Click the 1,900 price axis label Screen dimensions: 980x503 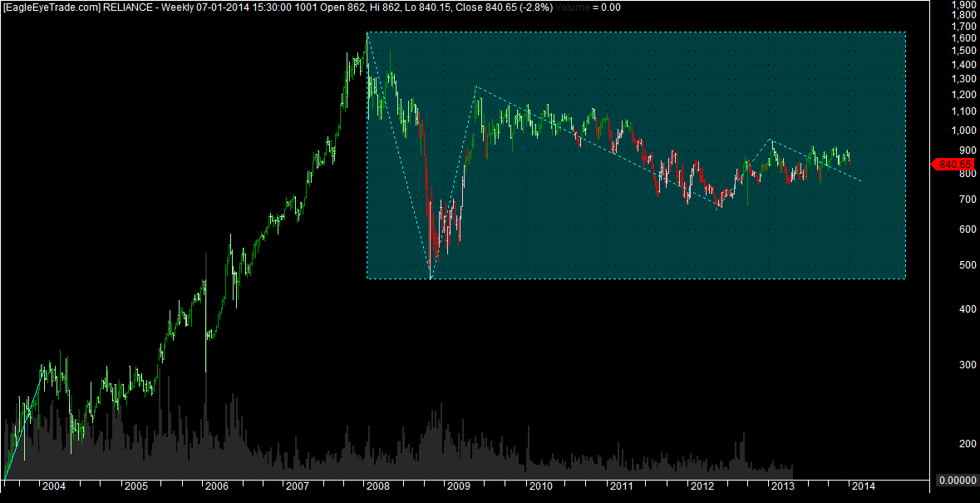pos(963,4)
